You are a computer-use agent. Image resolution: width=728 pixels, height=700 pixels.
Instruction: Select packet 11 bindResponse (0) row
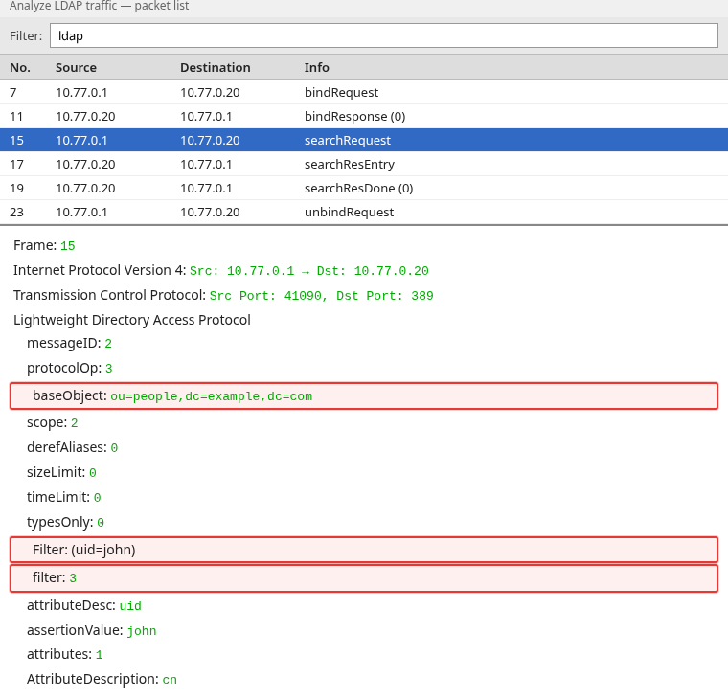click(364, 117)
